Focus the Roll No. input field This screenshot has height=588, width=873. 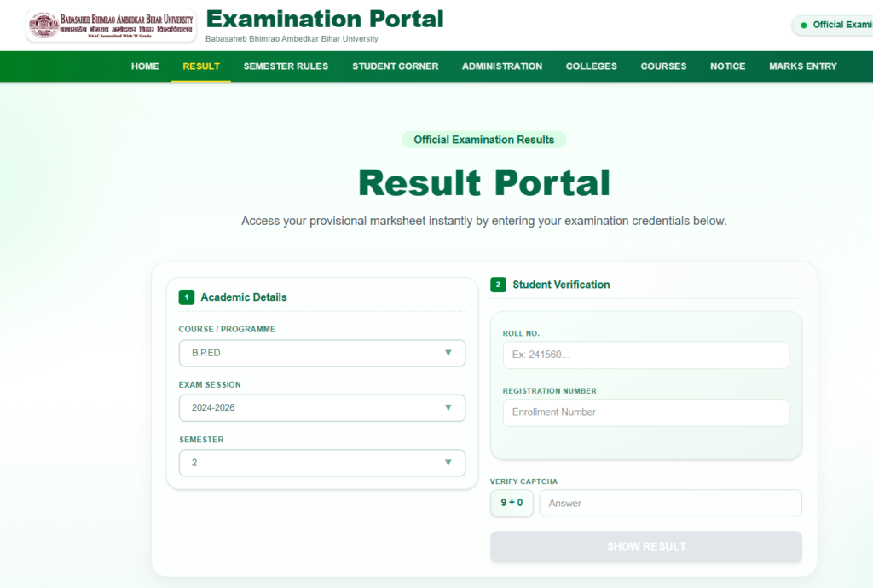pyautogui.click(x=646, y=355)
